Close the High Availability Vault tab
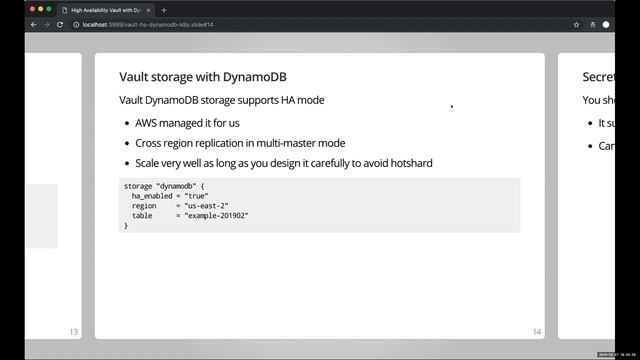640x360 pixels. click(149, 10)
